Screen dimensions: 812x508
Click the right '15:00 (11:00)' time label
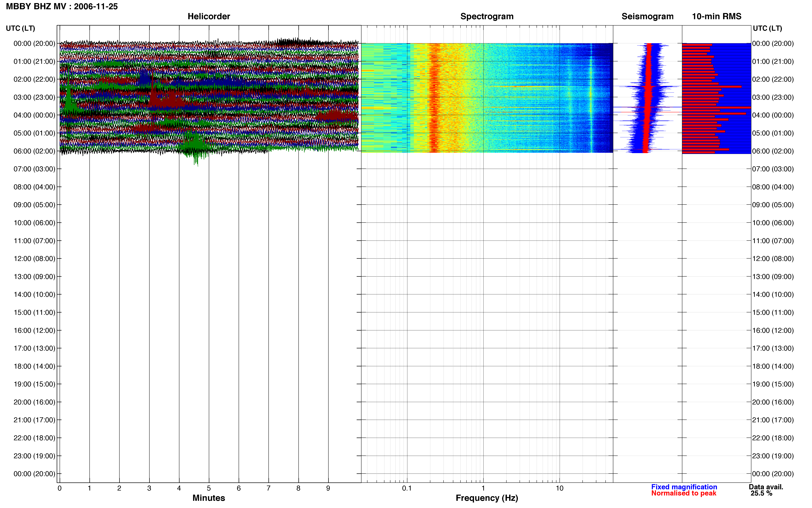pos(773,312)
